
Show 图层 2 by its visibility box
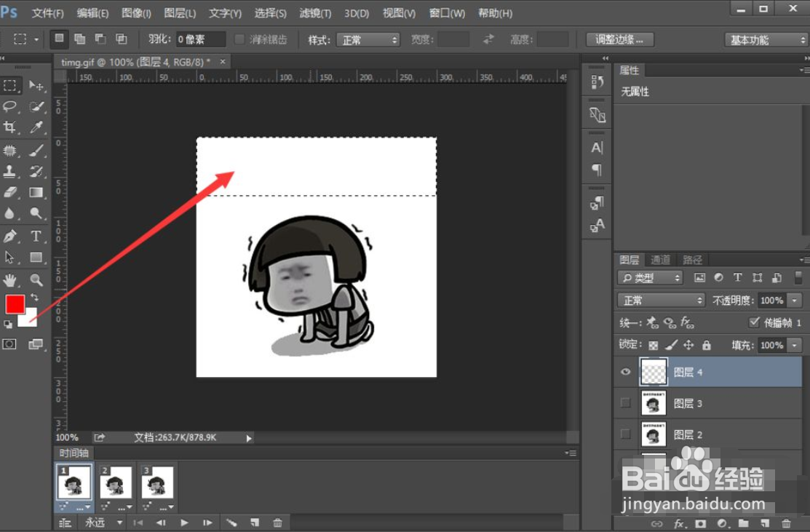pyautogui.click(x=626, y=434)
